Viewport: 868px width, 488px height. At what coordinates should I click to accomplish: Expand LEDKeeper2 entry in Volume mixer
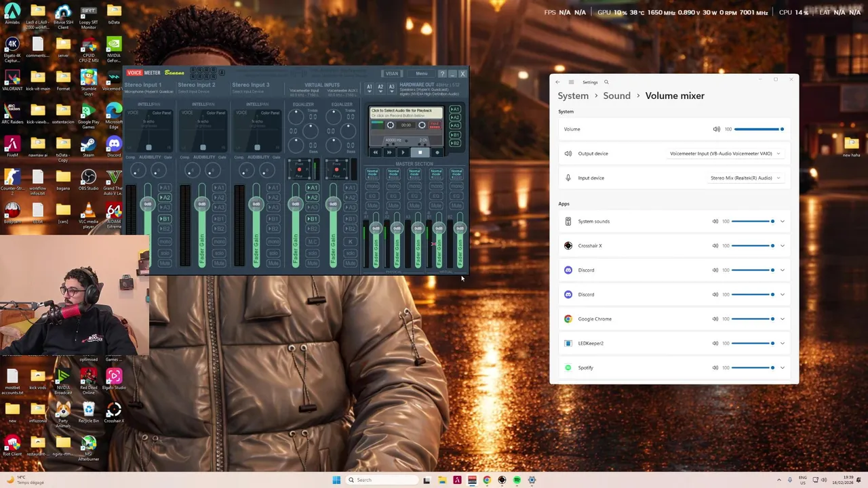pyautogui.click(x=782, y=343)
